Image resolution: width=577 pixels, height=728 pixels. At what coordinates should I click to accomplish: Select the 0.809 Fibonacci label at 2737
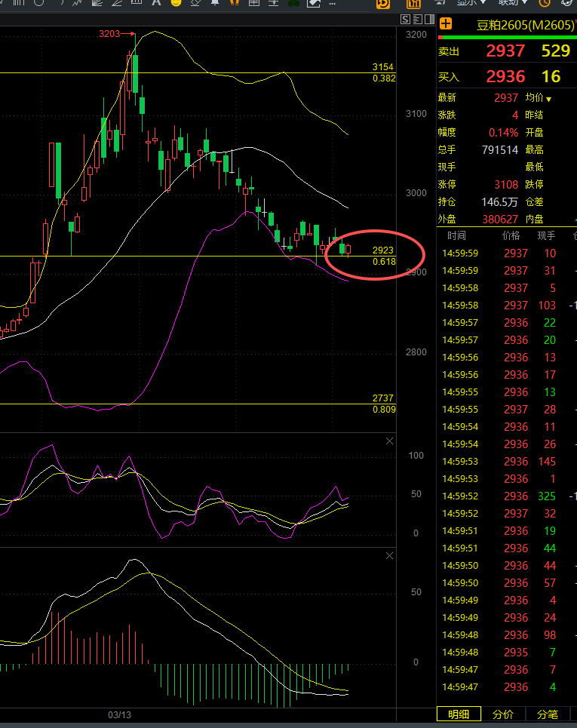384,410
